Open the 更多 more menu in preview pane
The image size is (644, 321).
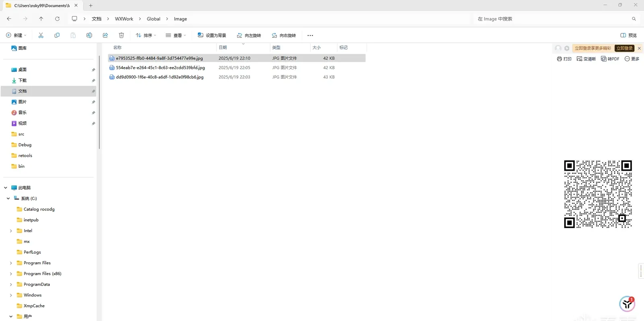click(632, 59)
